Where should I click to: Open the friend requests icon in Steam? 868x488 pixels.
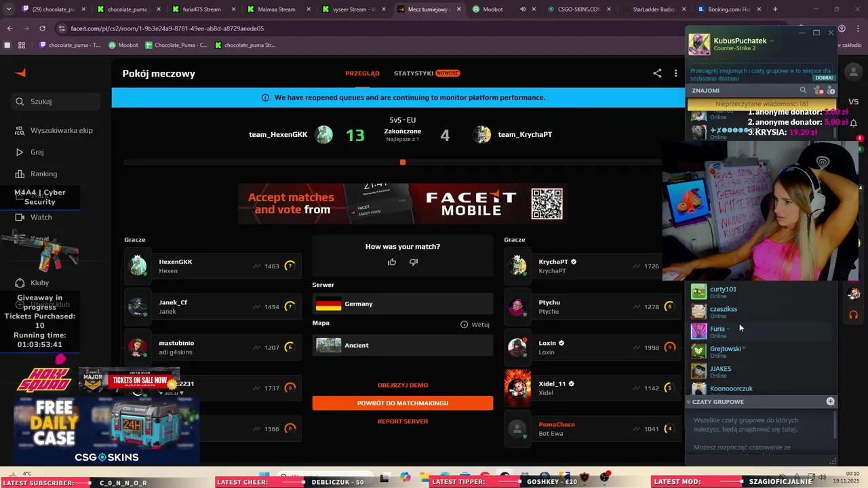point(818,90)
